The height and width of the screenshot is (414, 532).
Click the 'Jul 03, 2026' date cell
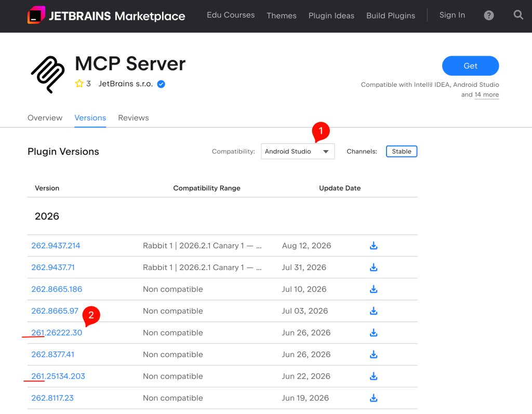click(304, 311)
